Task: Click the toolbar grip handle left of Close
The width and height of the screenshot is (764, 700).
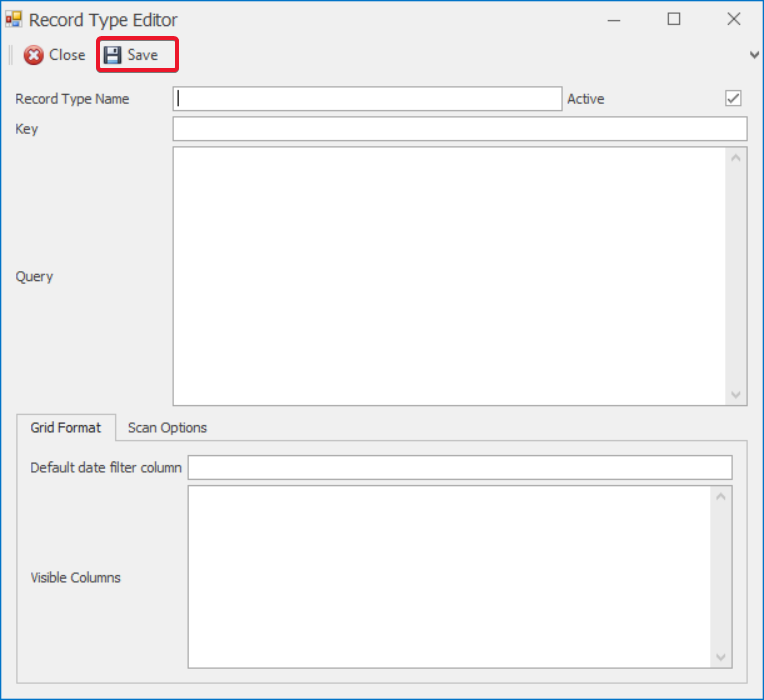Action: tap(10, 55)
